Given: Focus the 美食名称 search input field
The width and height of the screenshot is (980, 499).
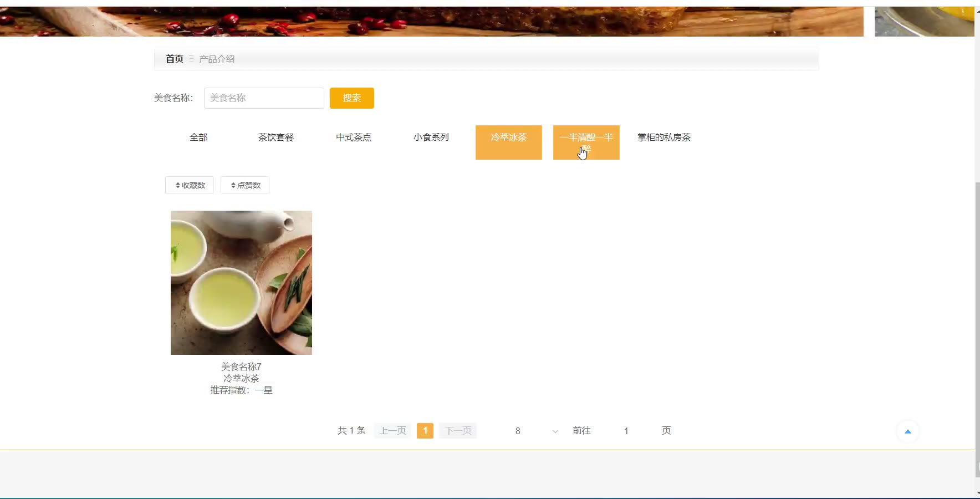Looking at the screenshot, I should click(x=264, y=98).
